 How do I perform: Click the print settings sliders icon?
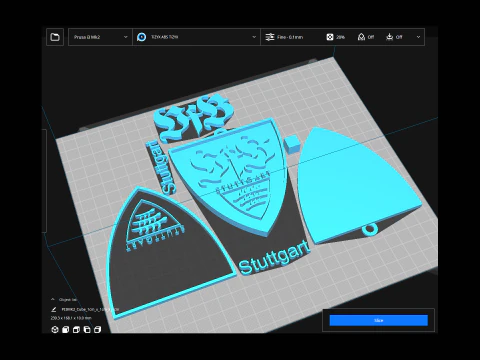(x=269, y=37)
